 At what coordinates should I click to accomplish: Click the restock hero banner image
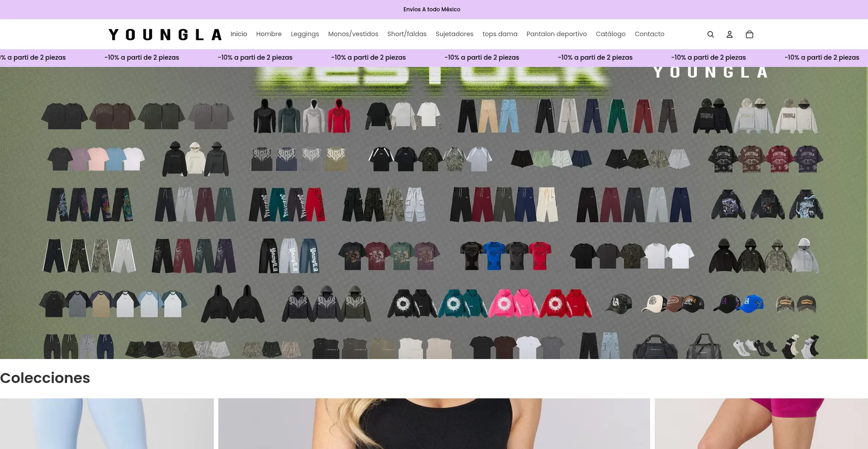tap(434, 213)
